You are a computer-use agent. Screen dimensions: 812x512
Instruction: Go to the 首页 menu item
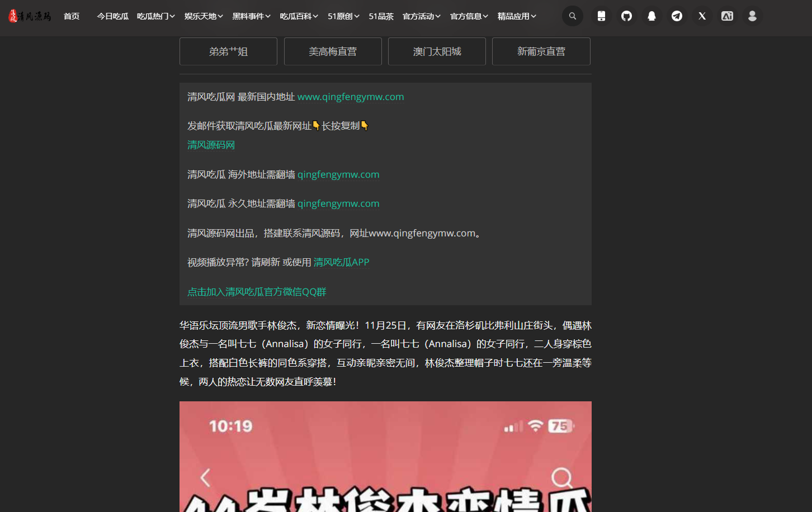pyautogui.click(x=72, y=16)
